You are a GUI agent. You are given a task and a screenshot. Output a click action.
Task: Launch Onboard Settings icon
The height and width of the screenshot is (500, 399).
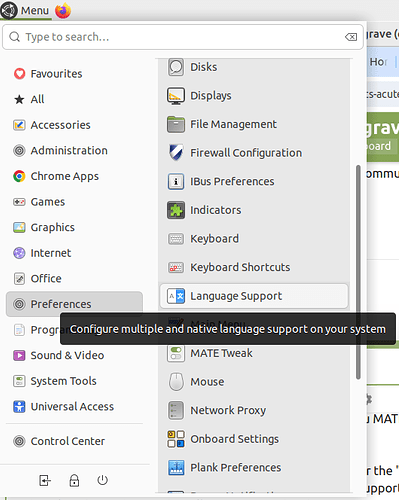point(176,439)
